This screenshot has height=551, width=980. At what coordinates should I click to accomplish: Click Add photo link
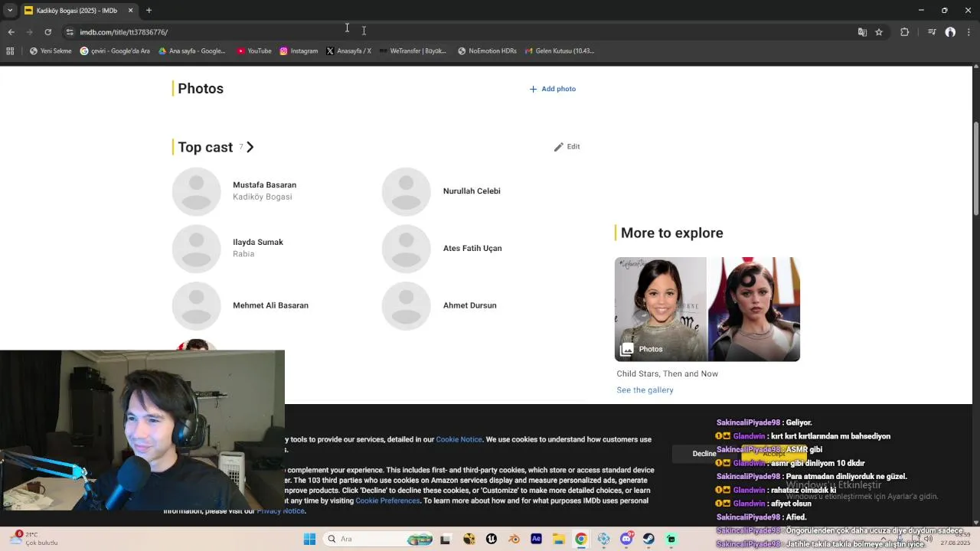(553, 89)
